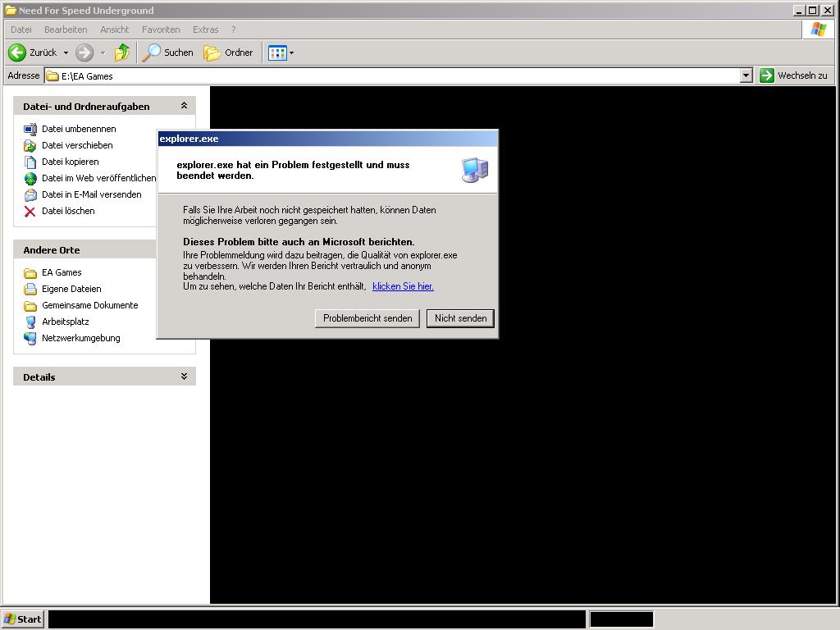Open the views dropdown arrow
Viewport: 840px width, 630px height.
click(x=291, y=53)
